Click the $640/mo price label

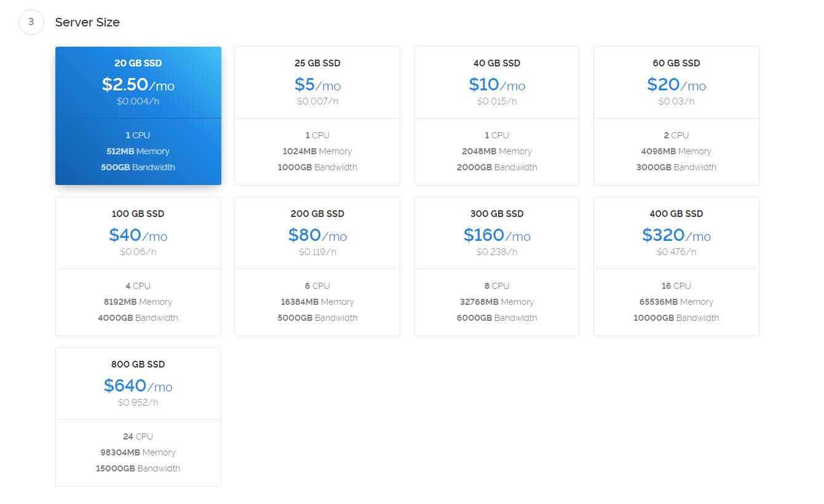(138, 386)
